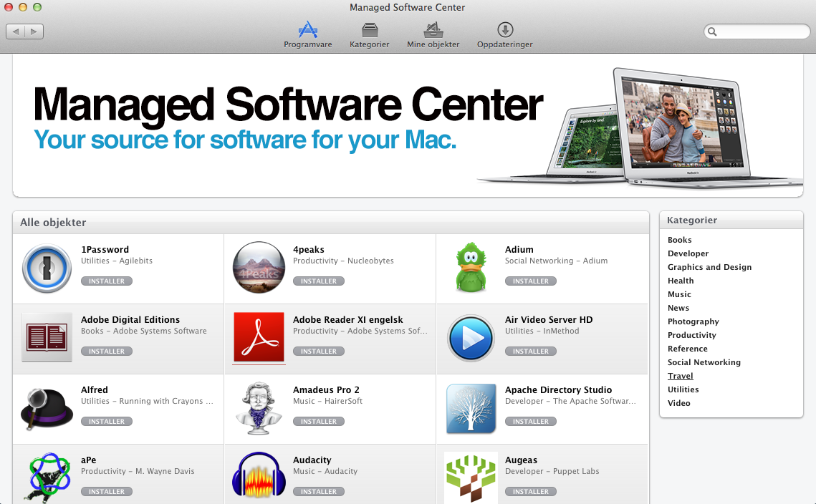Install Amadeus Pro 2
The height and width of the screenshot is (504, 816).
318,422
